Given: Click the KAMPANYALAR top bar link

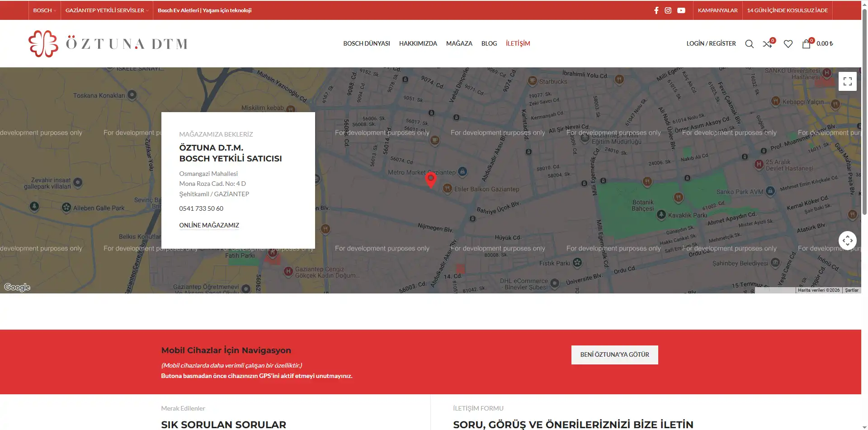Looking at the screenshot, I should pos(717,10).
